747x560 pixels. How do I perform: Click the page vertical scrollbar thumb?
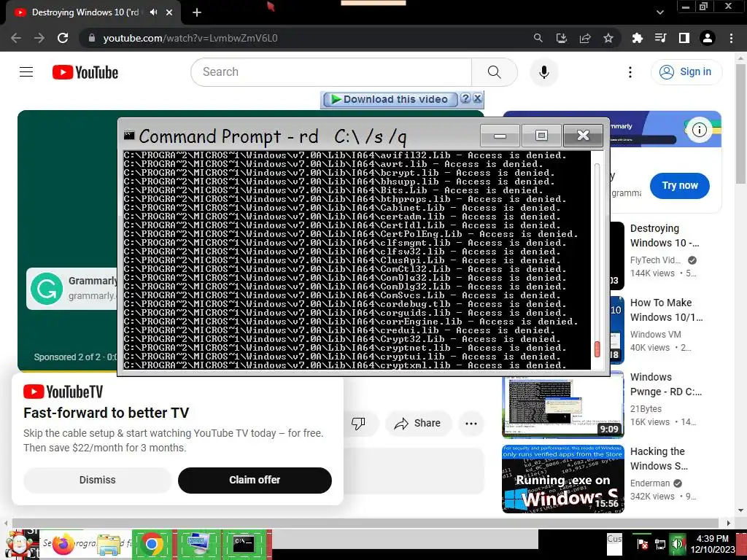pos(740,124)
